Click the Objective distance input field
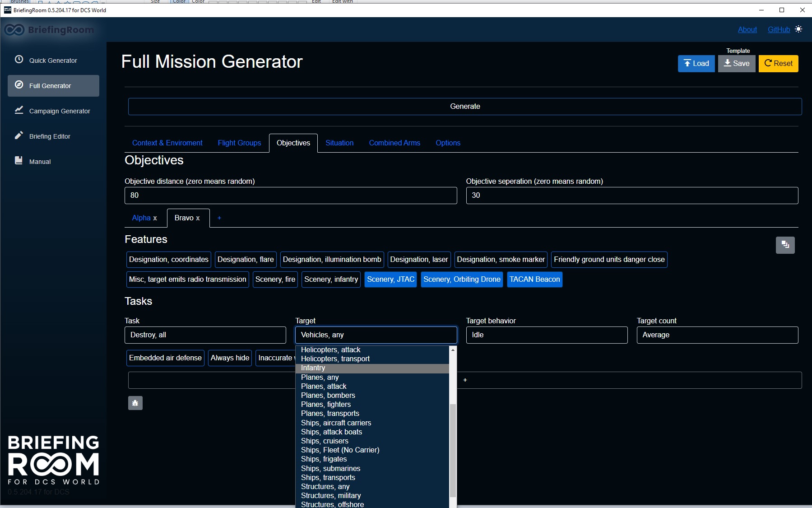Viewport: 812px width, 508px height. [x=290, y=196]
